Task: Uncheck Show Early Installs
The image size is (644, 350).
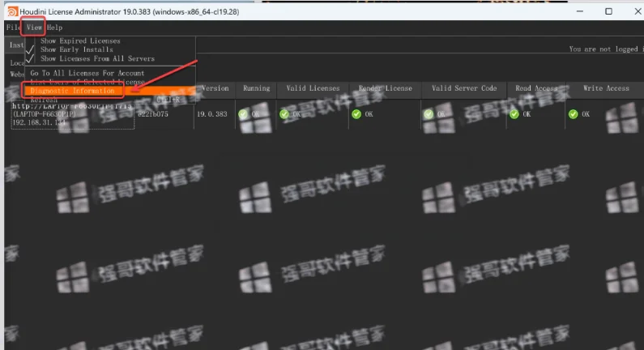Action: (x=76, y=49)
